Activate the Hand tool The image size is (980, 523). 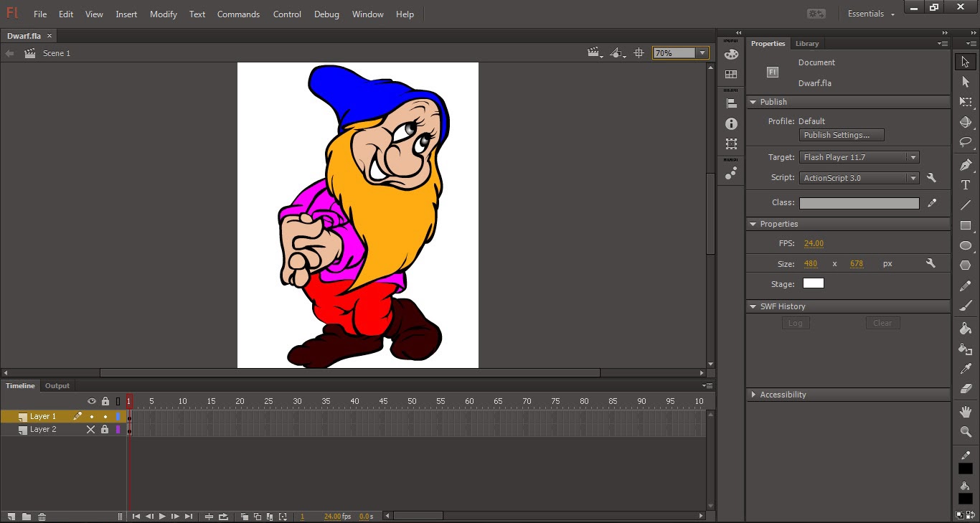966,412
